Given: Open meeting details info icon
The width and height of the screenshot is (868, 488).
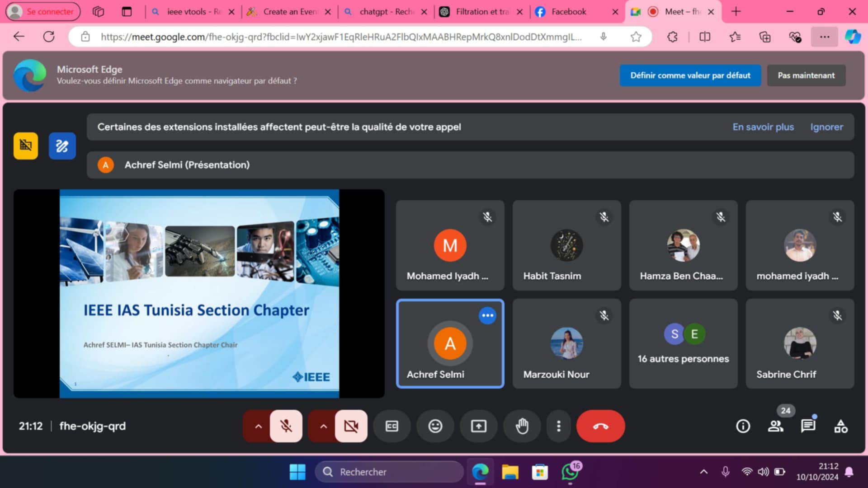Looking at the screenshot, I should pos(743,426).
